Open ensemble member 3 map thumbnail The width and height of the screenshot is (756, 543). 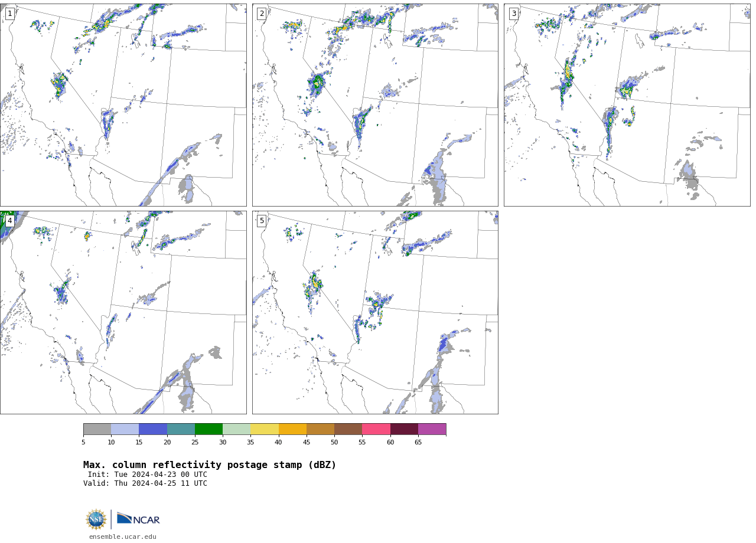point(627,105)
